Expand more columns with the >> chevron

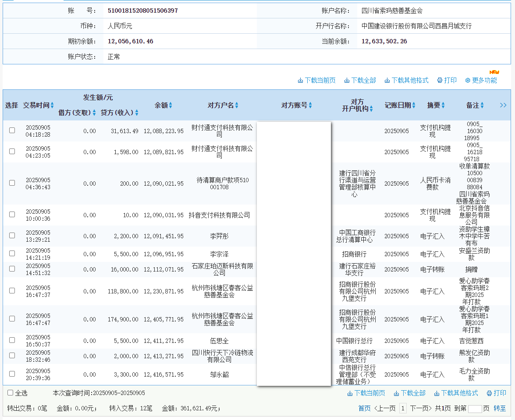[x=503, y=105]
